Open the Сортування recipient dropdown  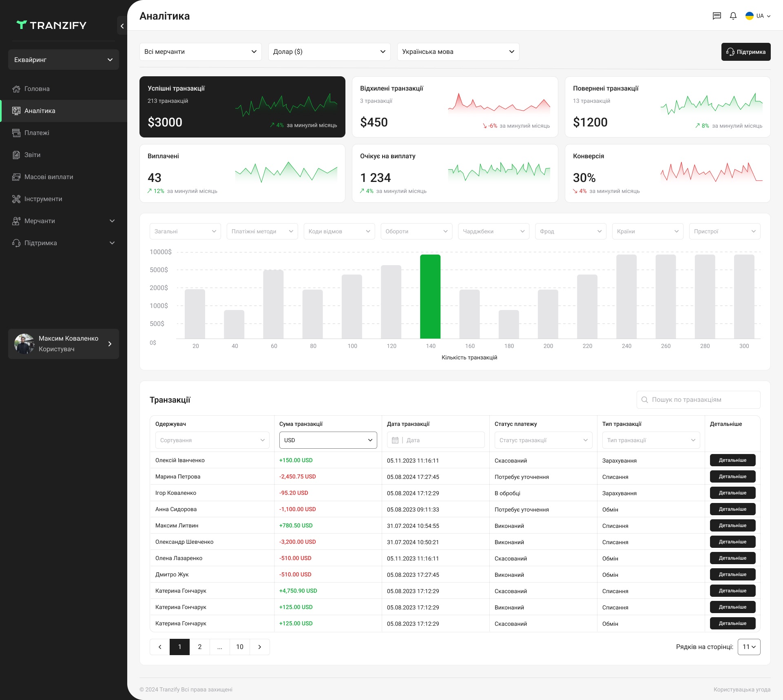212,440
